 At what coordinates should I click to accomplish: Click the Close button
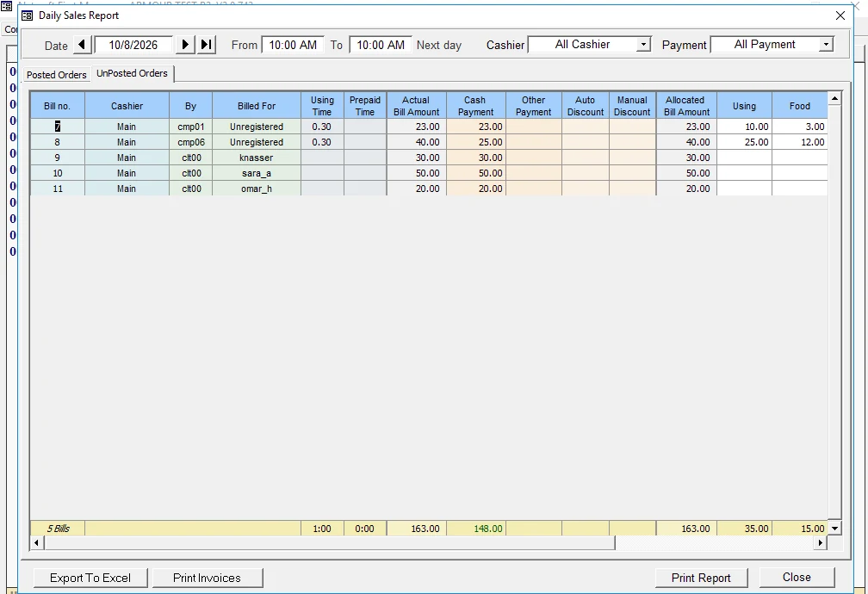click(x=797, y=578)
